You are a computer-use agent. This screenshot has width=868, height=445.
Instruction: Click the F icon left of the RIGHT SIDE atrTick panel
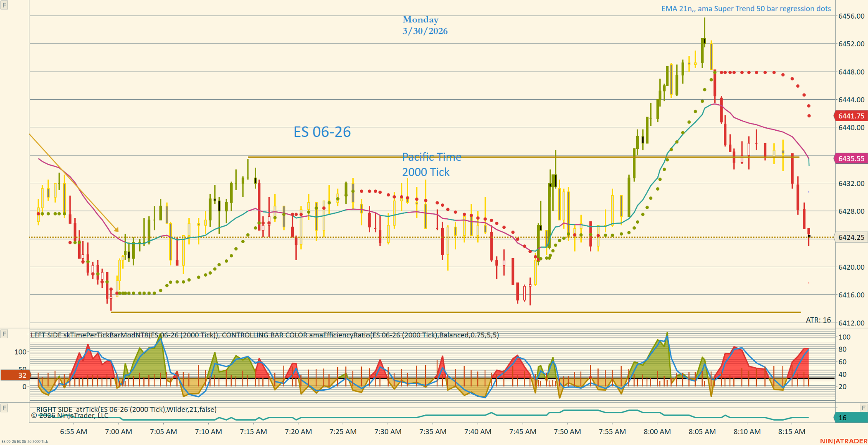4,408
